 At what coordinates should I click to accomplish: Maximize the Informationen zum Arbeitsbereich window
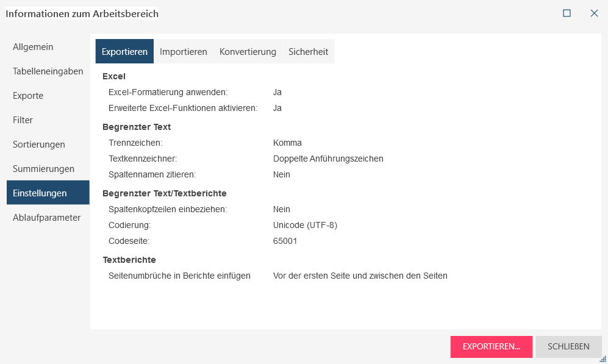(567, 13)
